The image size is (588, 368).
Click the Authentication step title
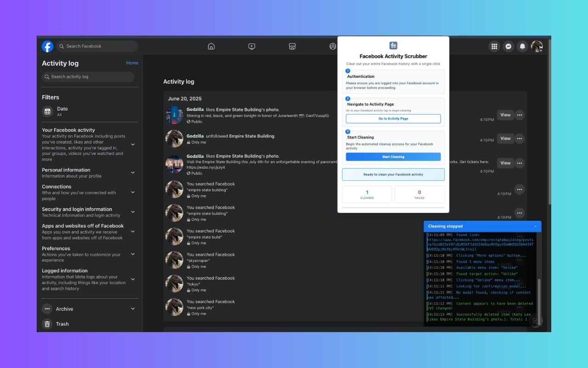(361, 76)
